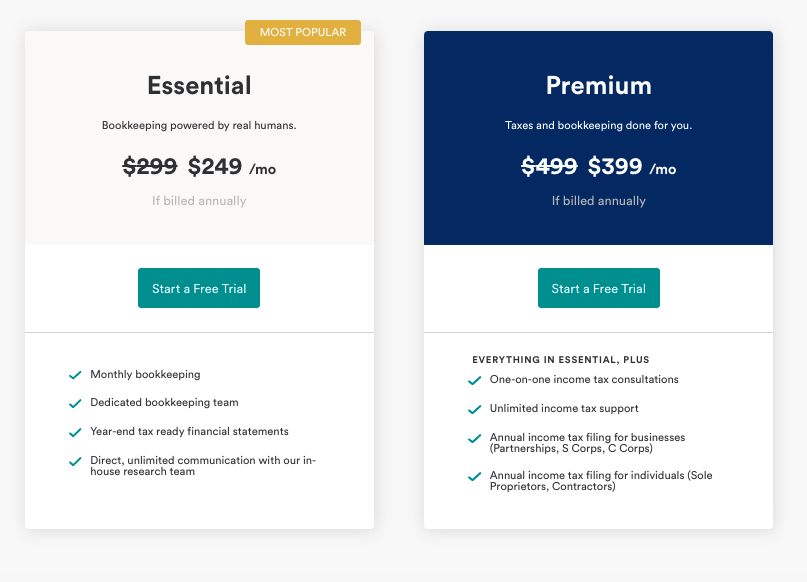
Task: Click the checkmark next to One-on-one income tax consultations
Action: 475,380
